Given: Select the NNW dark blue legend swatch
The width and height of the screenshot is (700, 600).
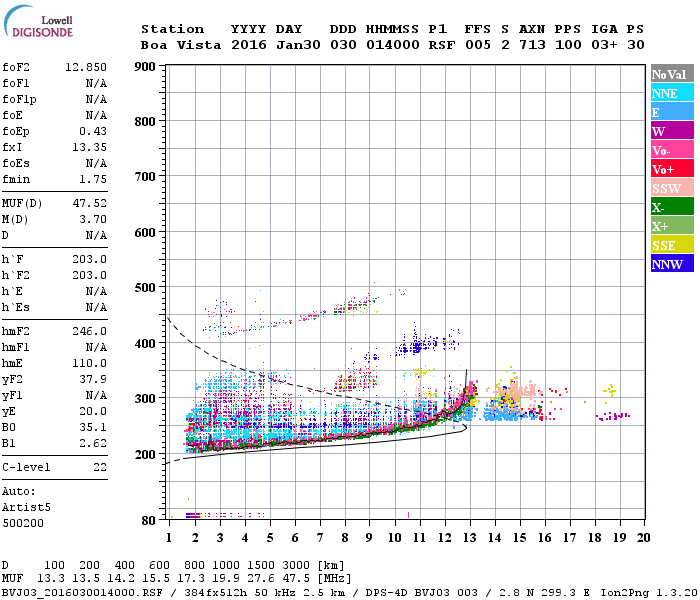Looking at the screenshot, I should pos(672,263).
